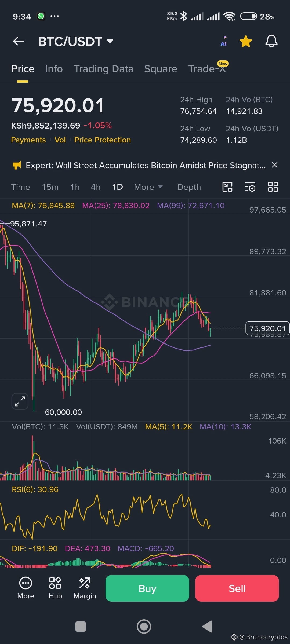Tap the -1.05% price change text

point(97,126)
